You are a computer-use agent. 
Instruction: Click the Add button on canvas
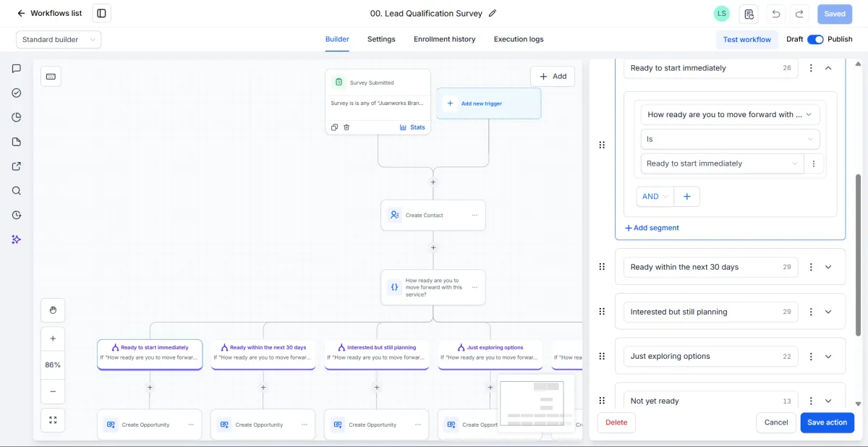coord(553,77)
